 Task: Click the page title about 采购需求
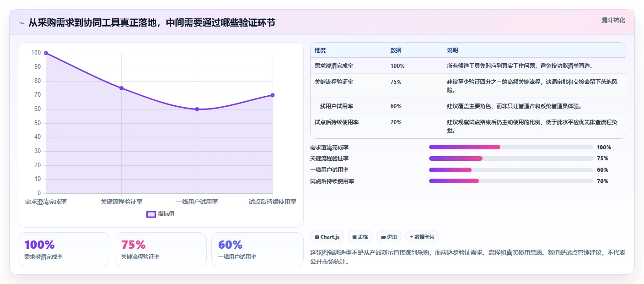[x=152, y=23]
